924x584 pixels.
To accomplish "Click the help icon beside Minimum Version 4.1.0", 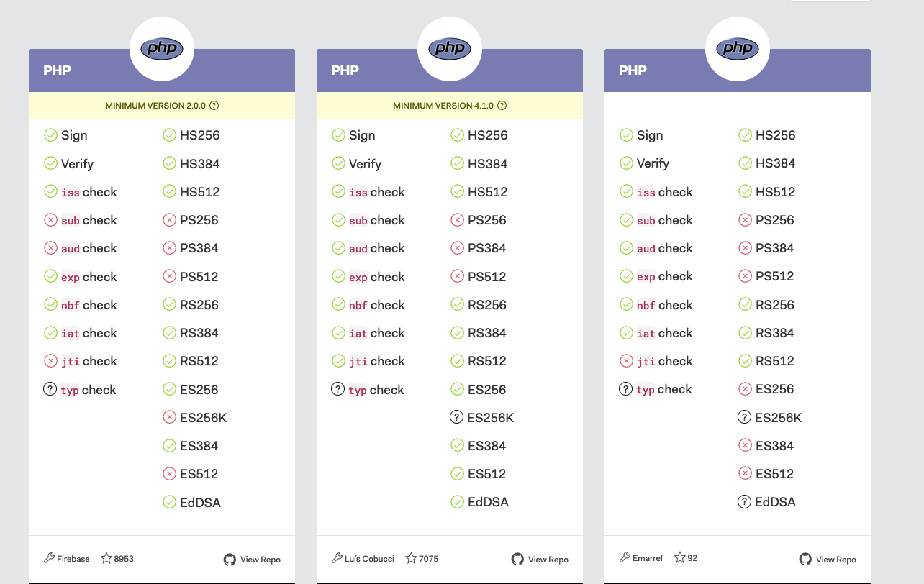I will pyautogui.click(x=502, y=106).
